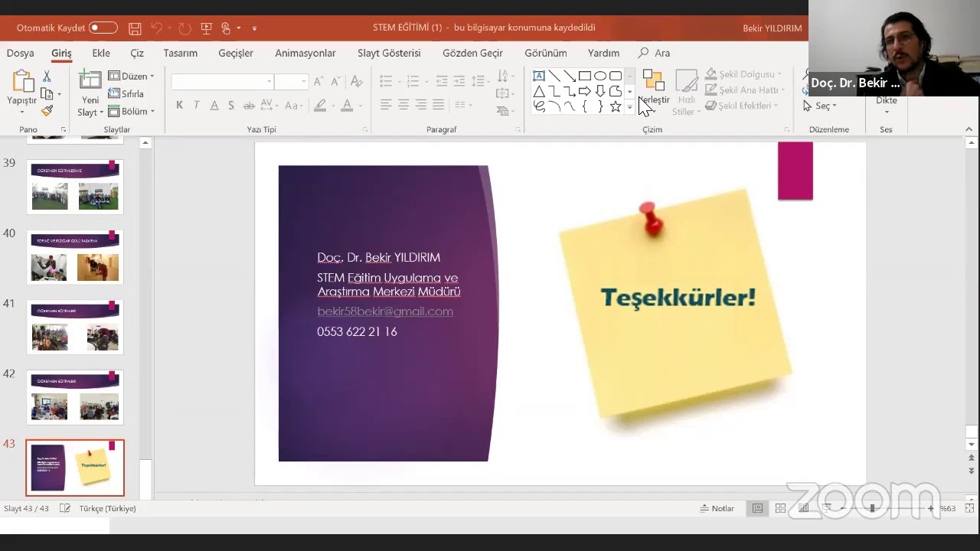Click the Yapıştır paste clipboard icon
This screenshot has height=551, width=980.
(x=22, y=82)
